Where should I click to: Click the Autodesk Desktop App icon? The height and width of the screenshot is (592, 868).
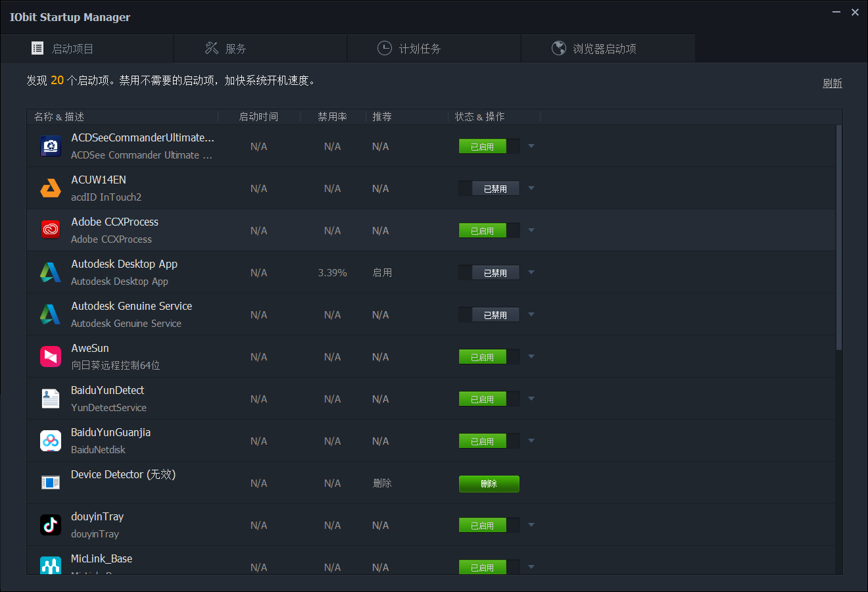(51, 272)
